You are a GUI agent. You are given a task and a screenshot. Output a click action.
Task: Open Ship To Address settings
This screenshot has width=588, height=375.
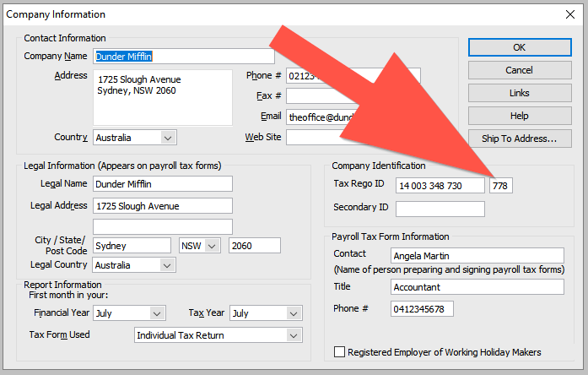pyautogui.click(x=520, y=139)
